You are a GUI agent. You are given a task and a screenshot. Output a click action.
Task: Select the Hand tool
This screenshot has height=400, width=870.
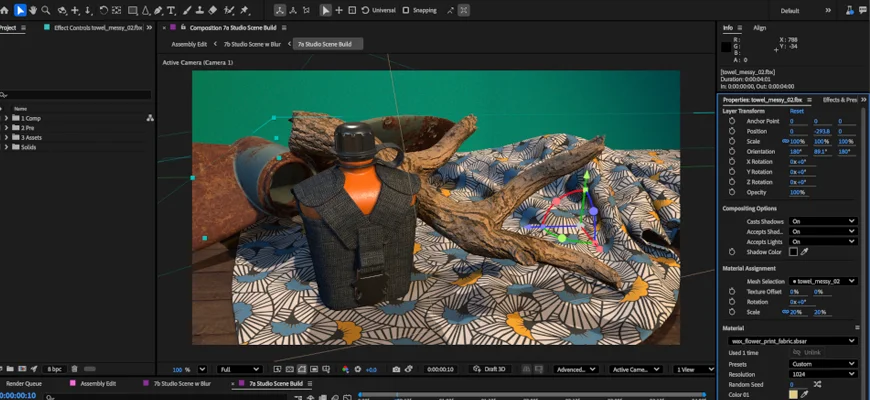point(33,10)
